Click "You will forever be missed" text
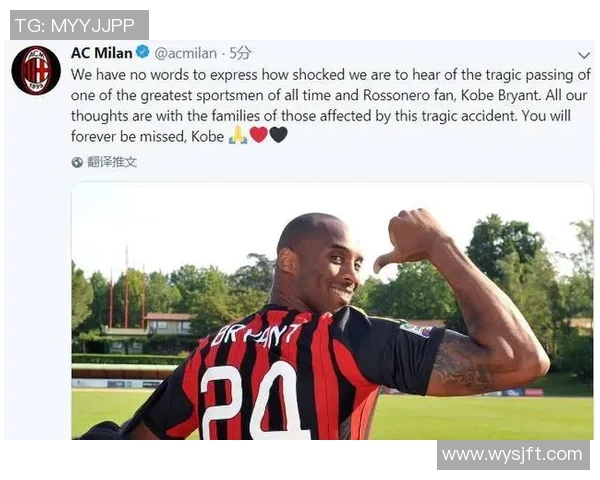Screen dimensions: 600x480 pyautogui.click(x=321, y=126)
